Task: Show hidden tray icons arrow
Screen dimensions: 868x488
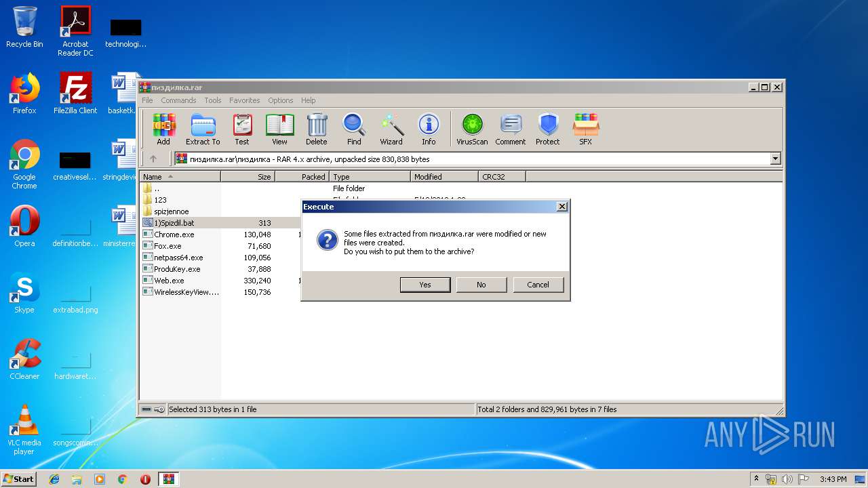Action: (x=757, y=479)
